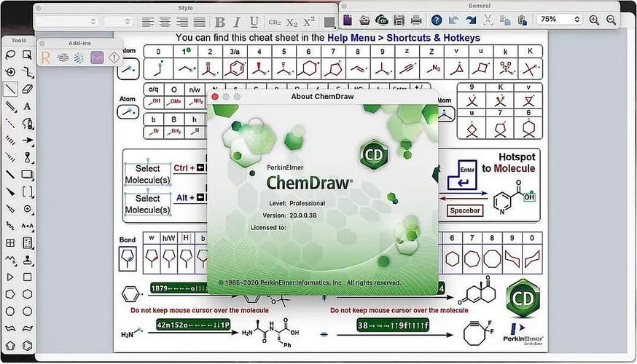Zoom in with the magnifier plus icon
Screen dimensions: 637x364
[x=594, y=20]
